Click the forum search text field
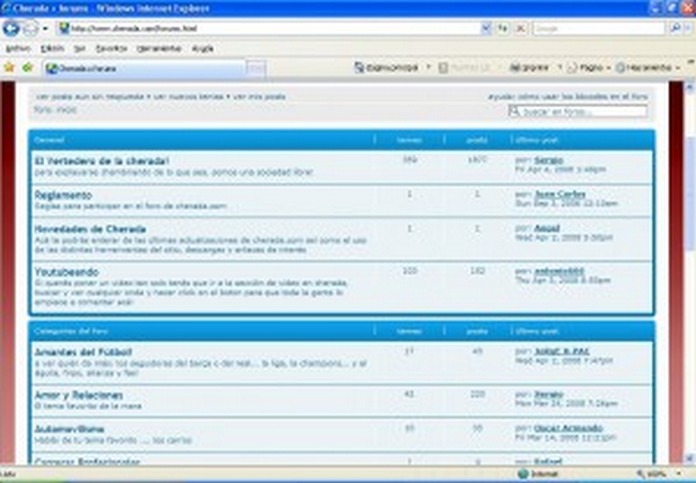 click(590, 111)
